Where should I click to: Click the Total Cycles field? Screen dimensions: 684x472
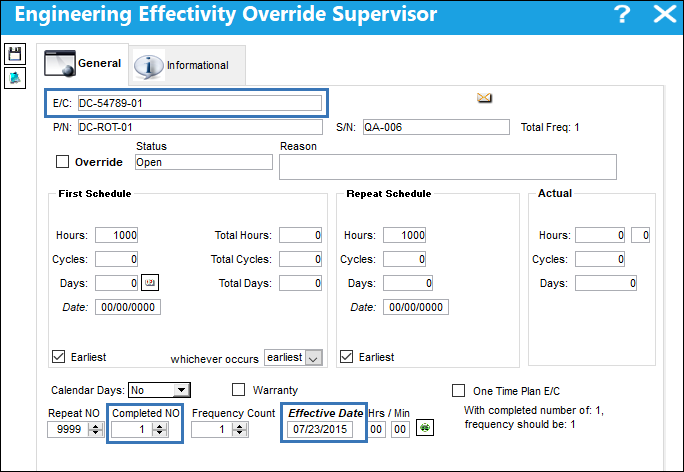301,259
